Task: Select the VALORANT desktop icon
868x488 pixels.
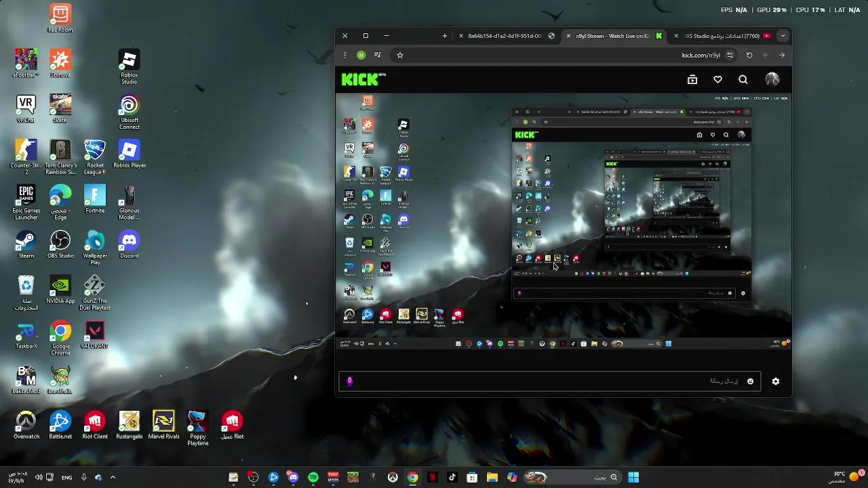Action: [95, 335]
